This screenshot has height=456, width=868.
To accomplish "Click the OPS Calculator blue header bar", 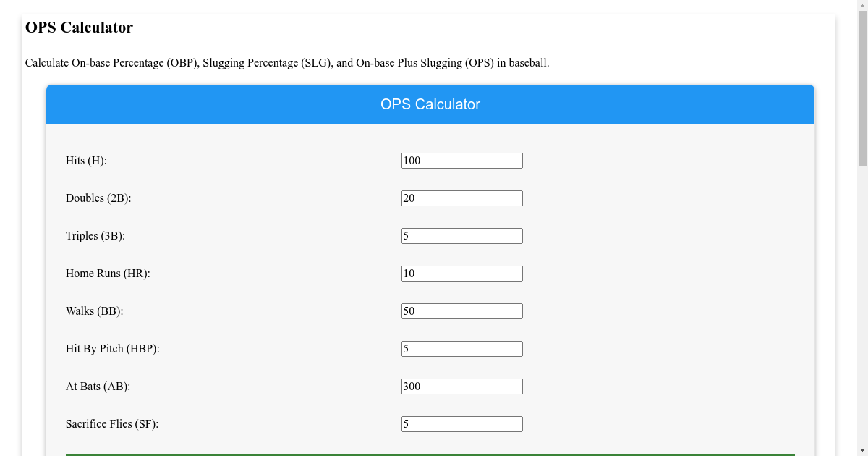I will coord(430,104).
